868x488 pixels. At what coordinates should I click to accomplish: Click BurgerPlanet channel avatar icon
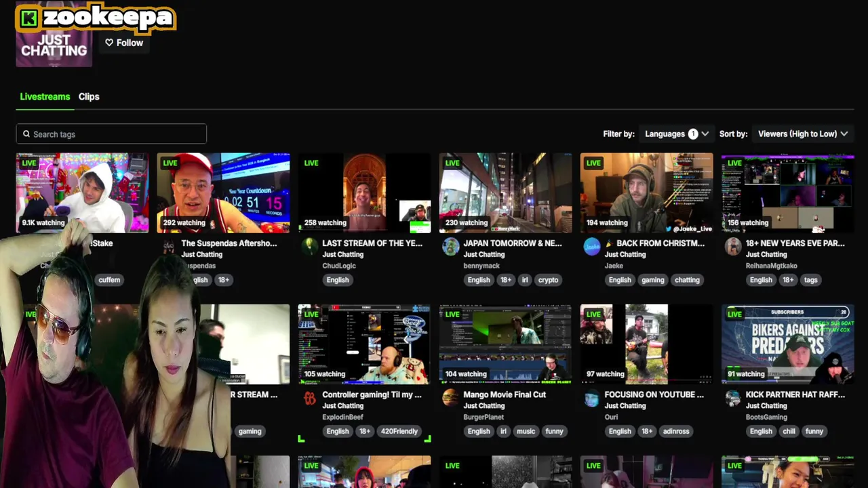click(x=451, y=398)
